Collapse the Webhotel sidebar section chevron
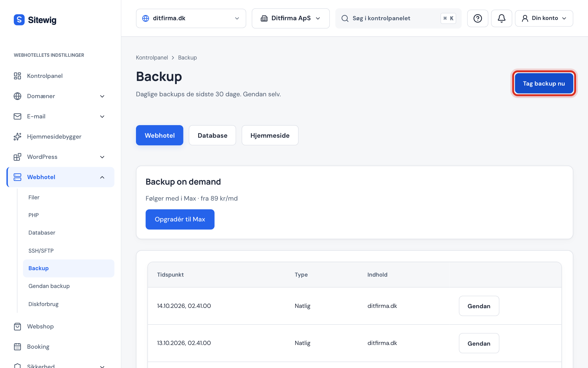 point(102,177)
